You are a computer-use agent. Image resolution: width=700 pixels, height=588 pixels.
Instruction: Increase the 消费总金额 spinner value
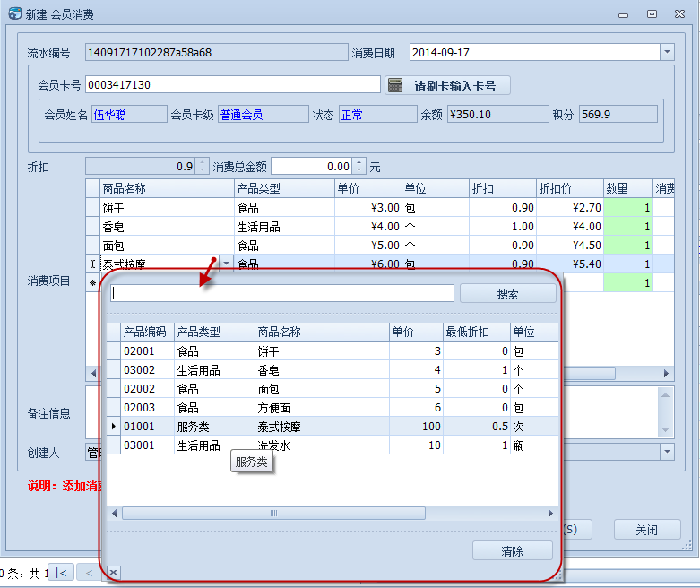[x=359, y=163]
